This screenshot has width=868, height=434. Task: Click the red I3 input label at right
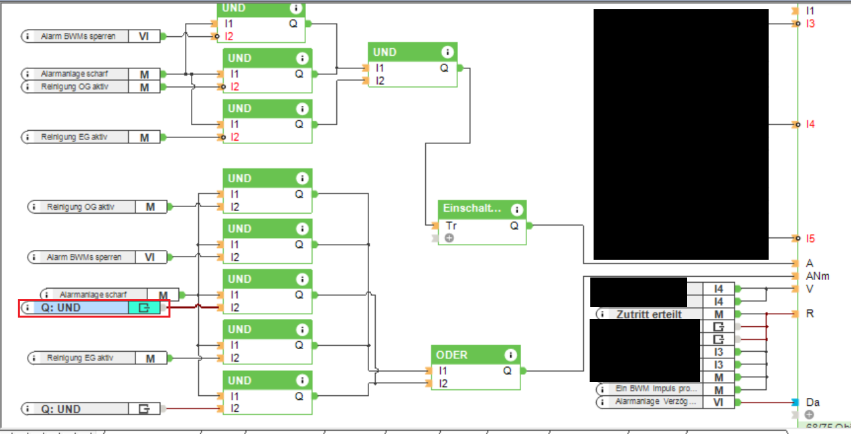[x=810, y=24]
